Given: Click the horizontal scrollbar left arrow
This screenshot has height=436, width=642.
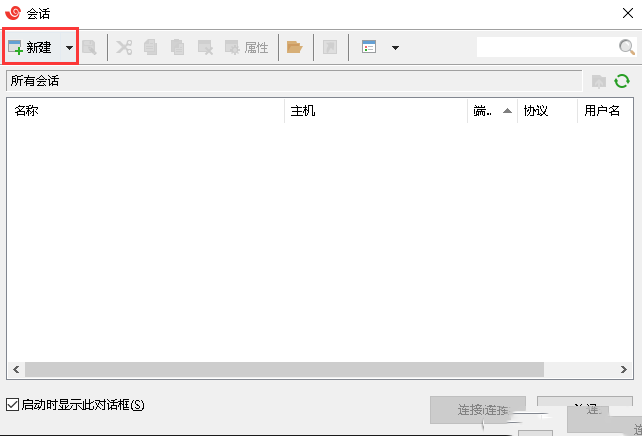Looking at the screenshot, I should click(x=16, y=370).
